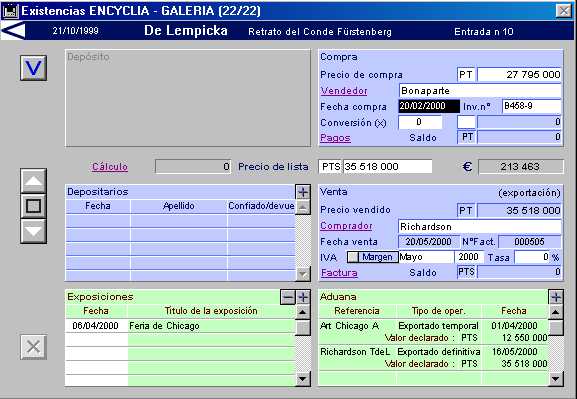
Task: Click the Fecha compra date field
Action: pyautogui.click(x=429, y=106)
